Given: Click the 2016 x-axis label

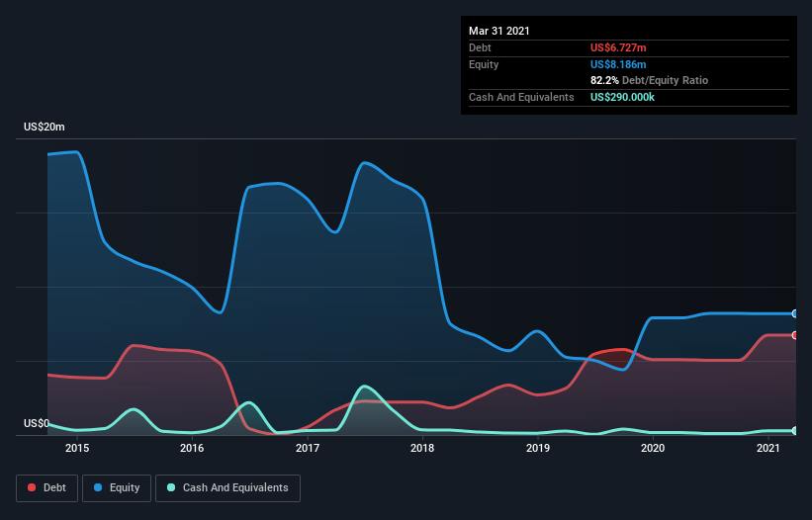Looking at the screenshot, I should (x=192, y=448).
